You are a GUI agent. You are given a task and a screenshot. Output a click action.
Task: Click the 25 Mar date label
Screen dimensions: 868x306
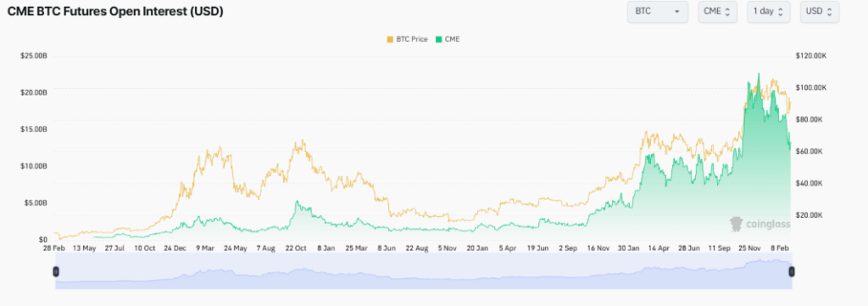(x=356, y=248)
